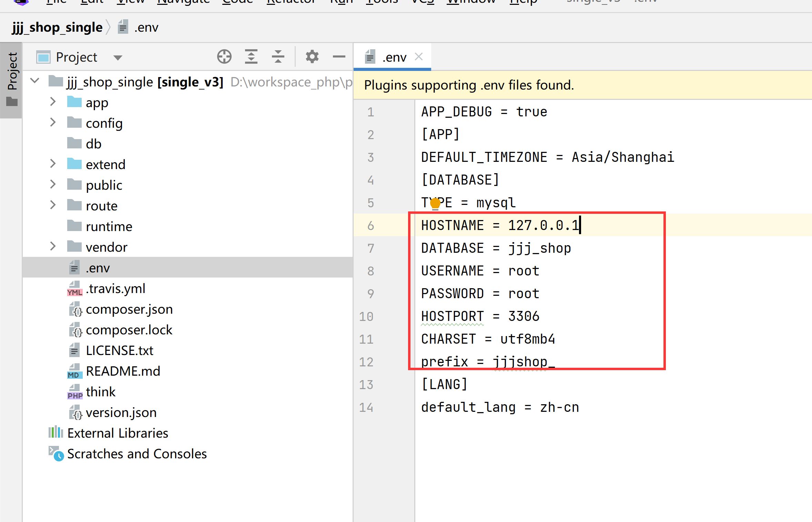Switch to the .env editor tab
Screen dimensions: 812x522
coord(394,57)
